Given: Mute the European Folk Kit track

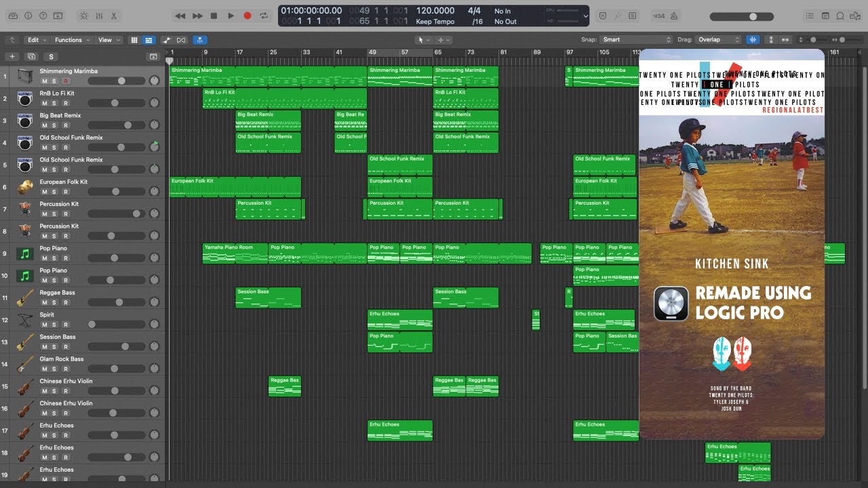Looking at the screenshot, I should [45, 192].
